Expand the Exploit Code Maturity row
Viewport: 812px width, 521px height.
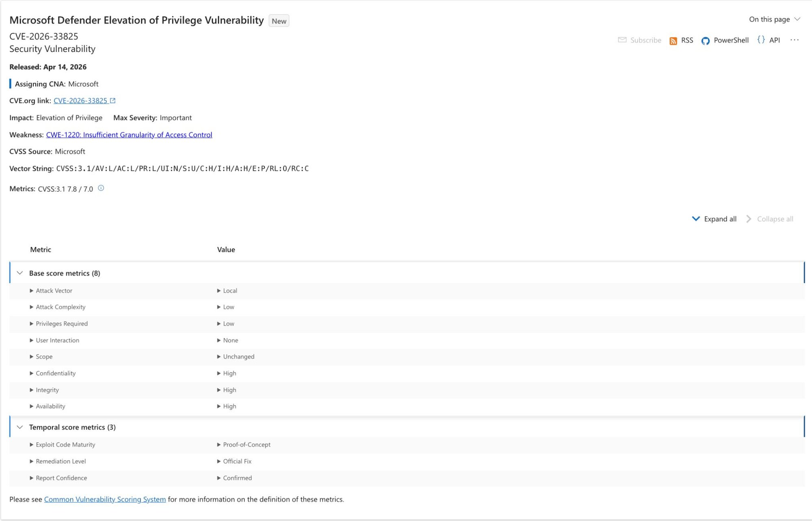(32, 445)
